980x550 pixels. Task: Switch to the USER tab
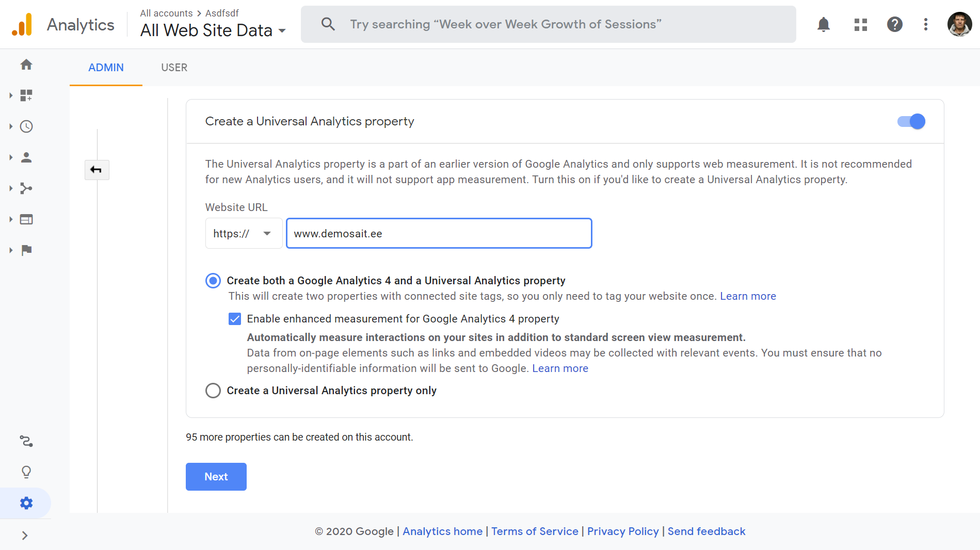point(174,68)
